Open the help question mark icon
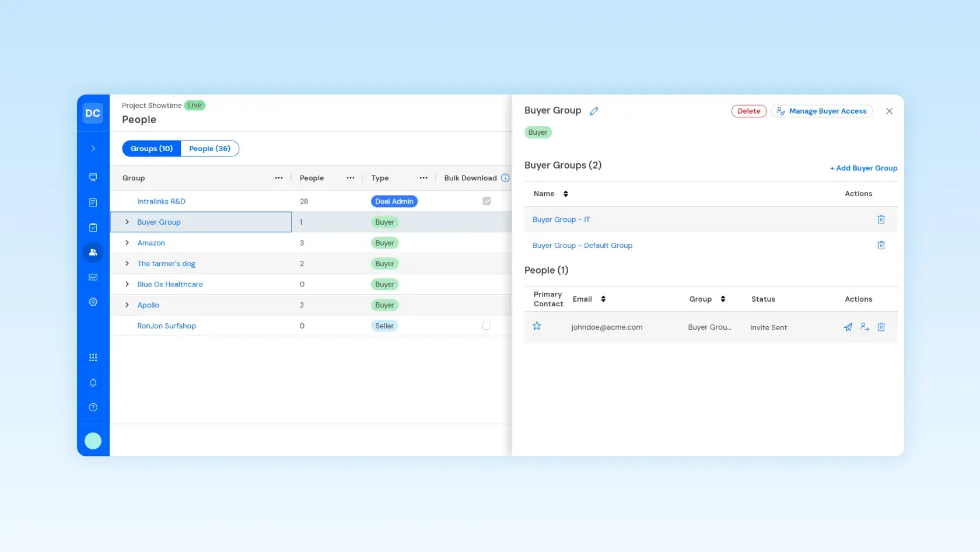 coord(93,407)
